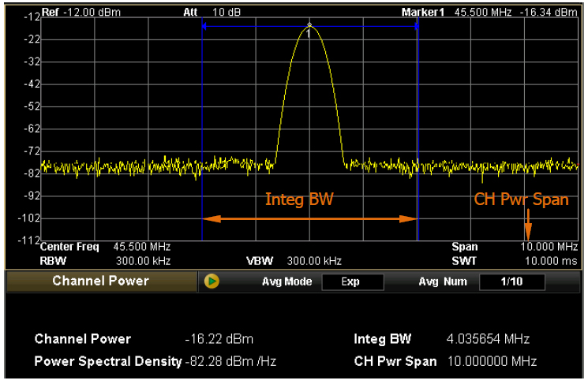Click the CH Pwr Span 10.000000 MHz value
This screenshot has height=384, width=588.
(x=492, y=361)
